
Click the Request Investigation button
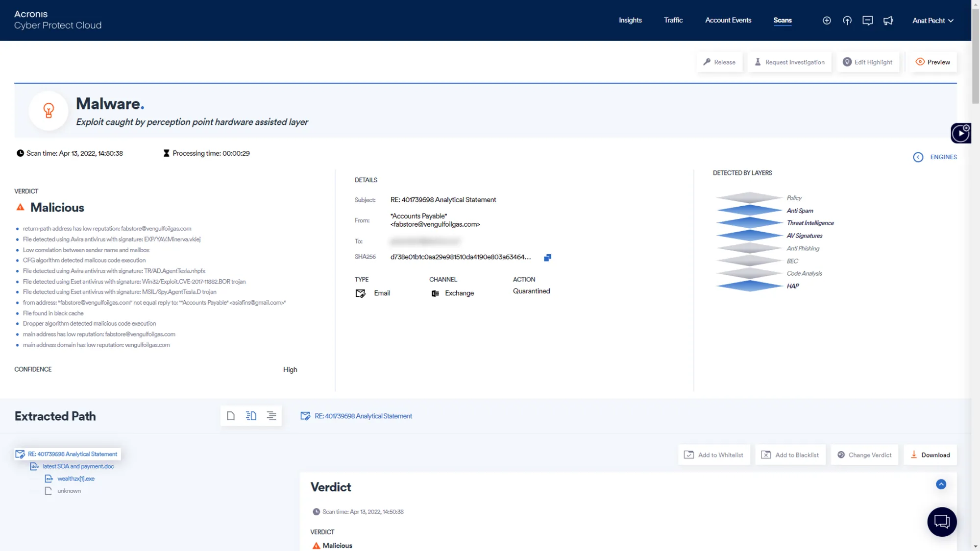789,62
